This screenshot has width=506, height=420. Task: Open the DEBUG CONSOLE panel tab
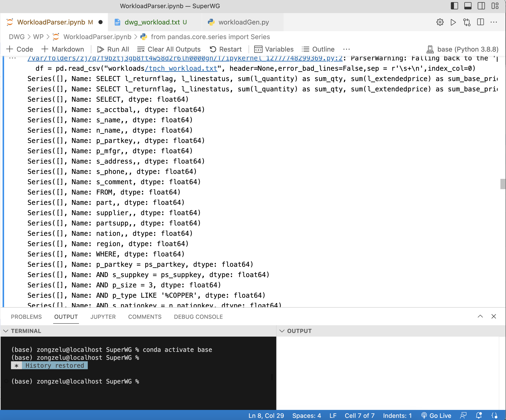(x=198, y=317)
